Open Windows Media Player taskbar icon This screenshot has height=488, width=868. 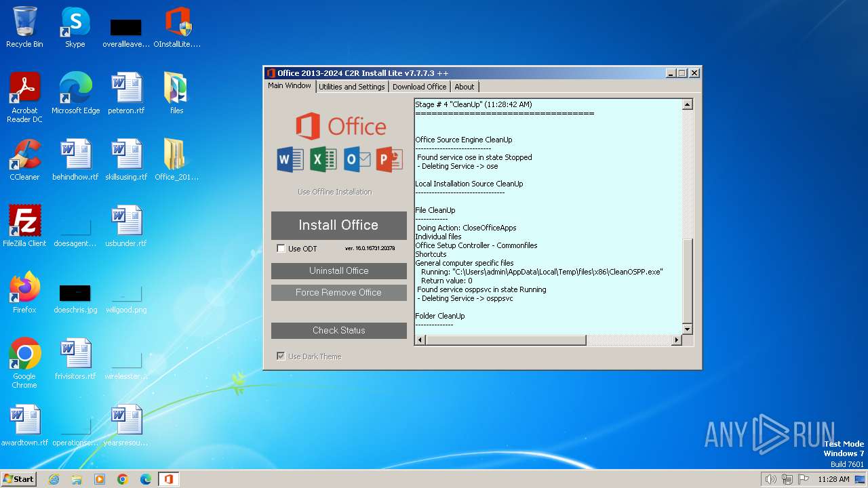(100, 479)
